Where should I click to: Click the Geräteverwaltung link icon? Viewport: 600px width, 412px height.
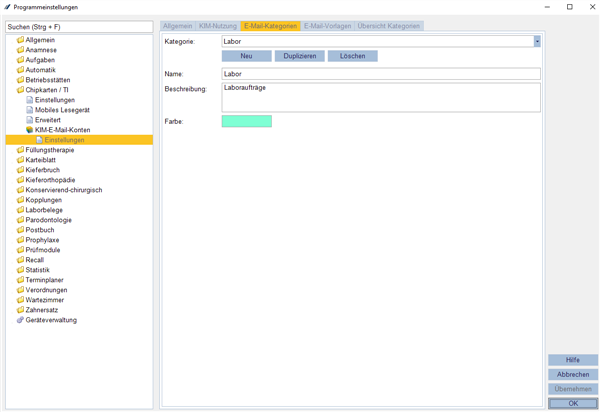coord(20,320)
